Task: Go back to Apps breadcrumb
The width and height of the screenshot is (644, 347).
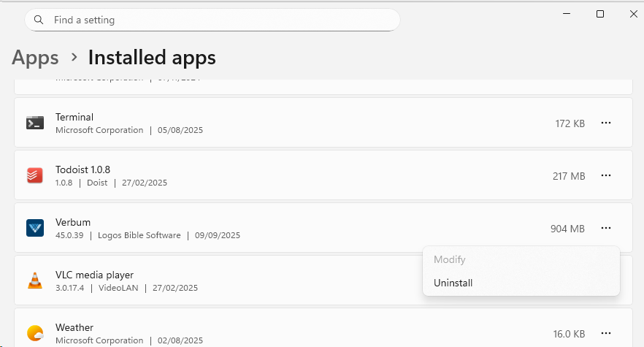Action: click(x=35, y=58)
